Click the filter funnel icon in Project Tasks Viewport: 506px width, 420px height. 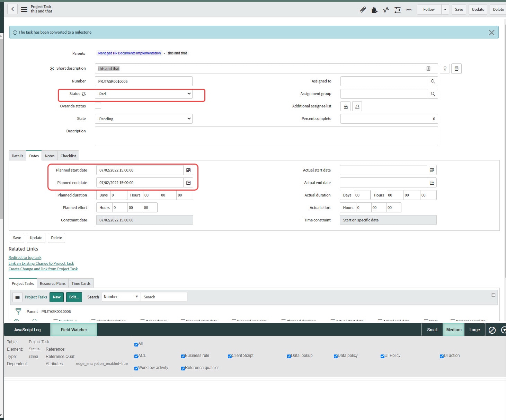[18, 312]
